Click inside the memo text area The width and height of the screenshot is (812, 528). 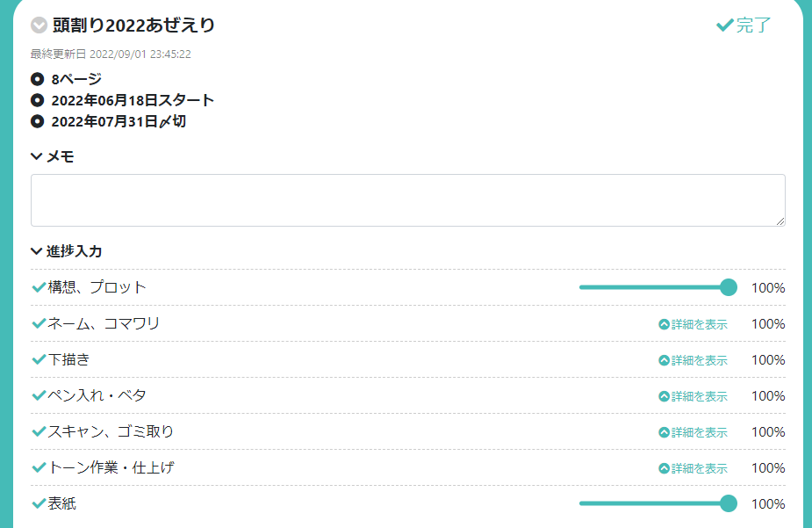click(407, 200)
